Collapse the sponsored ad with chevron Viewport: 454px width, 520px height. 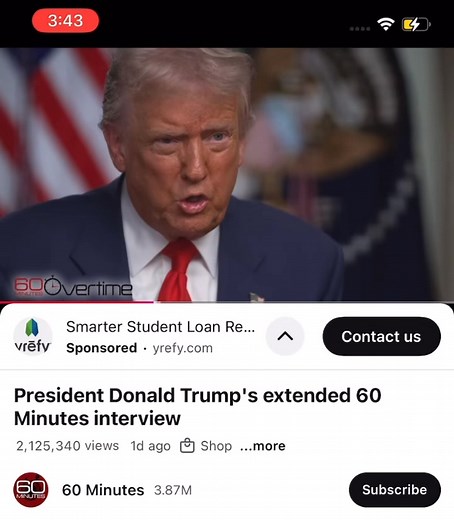click(x=285, y=336)
